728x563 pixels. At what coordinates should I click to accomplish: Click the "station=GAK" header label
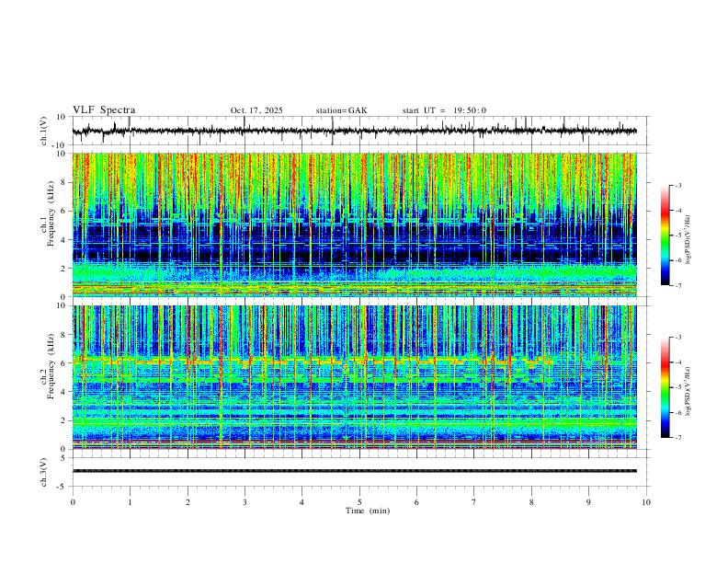tap(341, 110)
